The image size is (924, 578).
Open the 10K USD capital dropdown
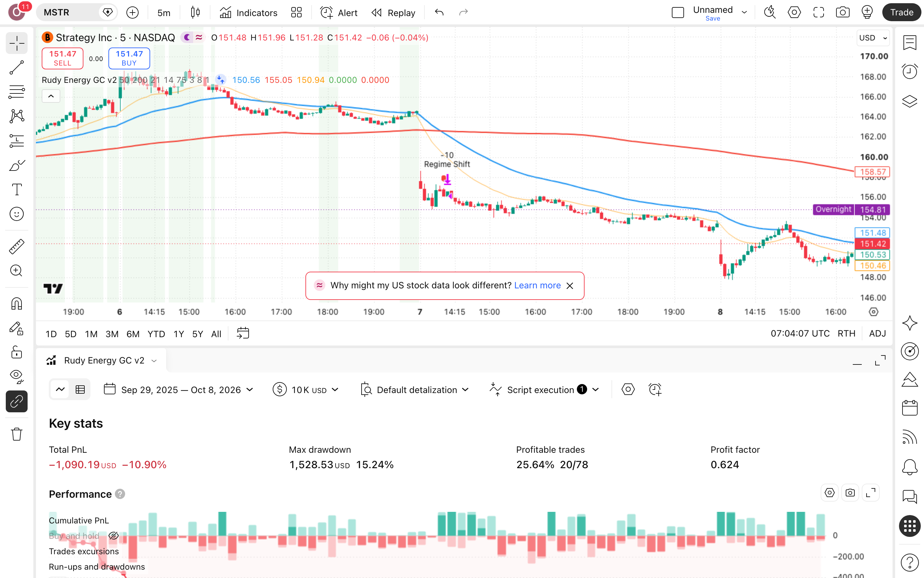(x=306, y=390)
